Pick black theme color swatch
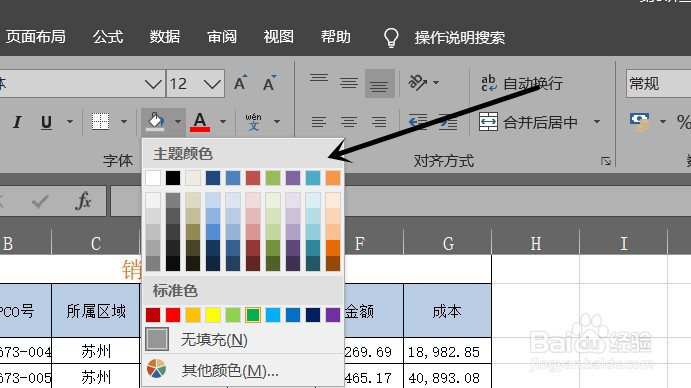 click(x=173, y=178)
